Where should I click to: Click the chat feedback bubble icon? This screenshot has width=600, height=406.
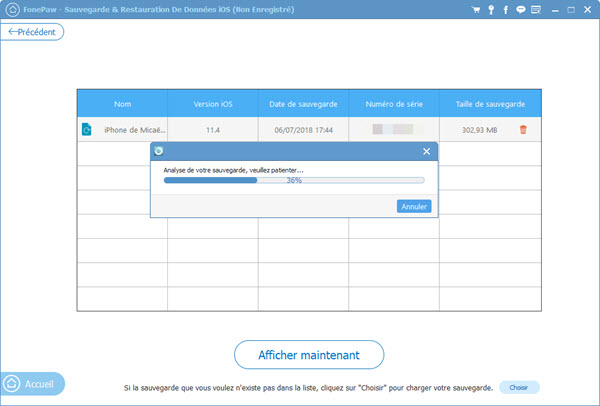point(521,10)
